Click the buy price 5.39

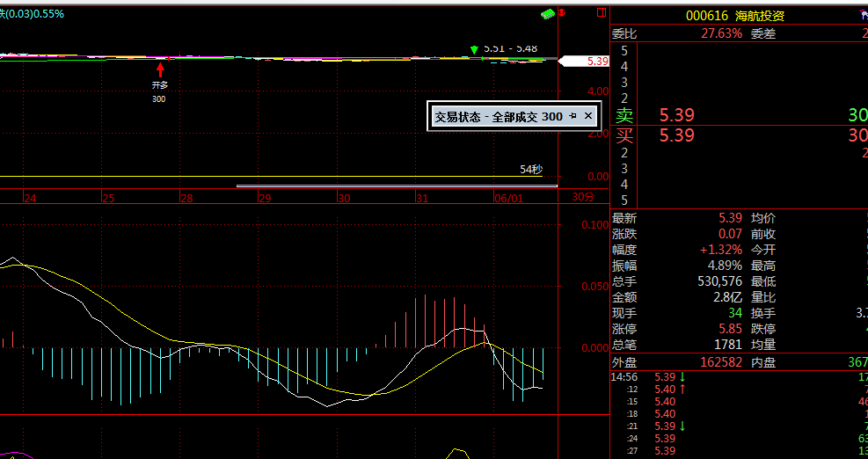676,135
